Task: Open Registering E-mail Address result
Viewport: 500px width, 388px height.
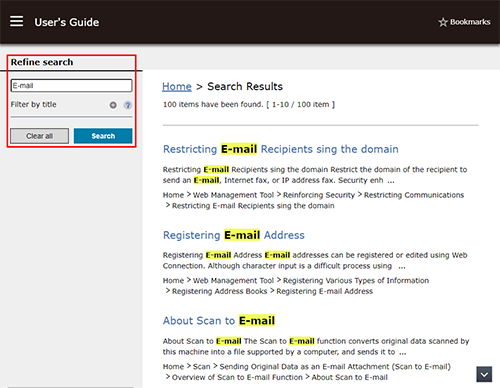Action: pyautogui.click(x=234, y=235)
